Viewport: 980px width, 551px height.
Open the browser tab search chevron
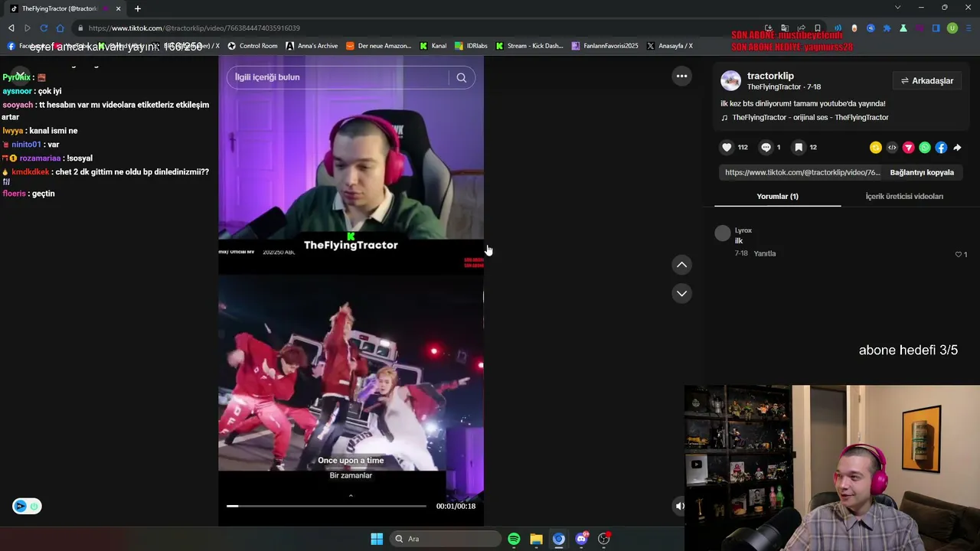pyautogui.click(x=897, y=8)
